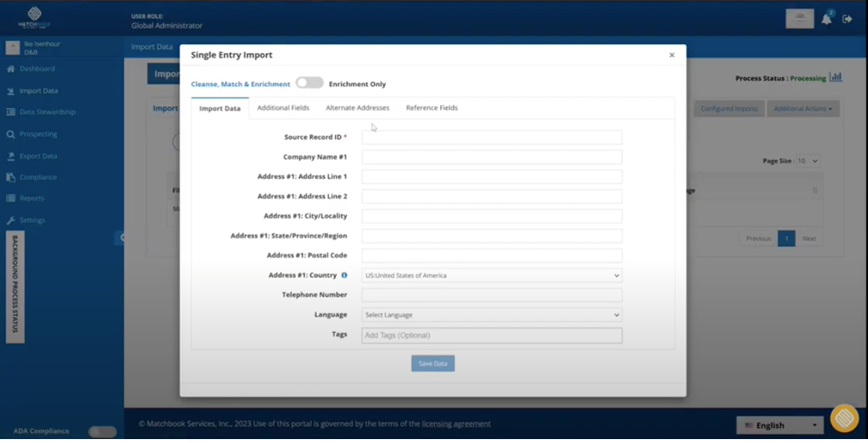Open the round Matchbook help widget
868x443 pixels.
coord(844,419)
